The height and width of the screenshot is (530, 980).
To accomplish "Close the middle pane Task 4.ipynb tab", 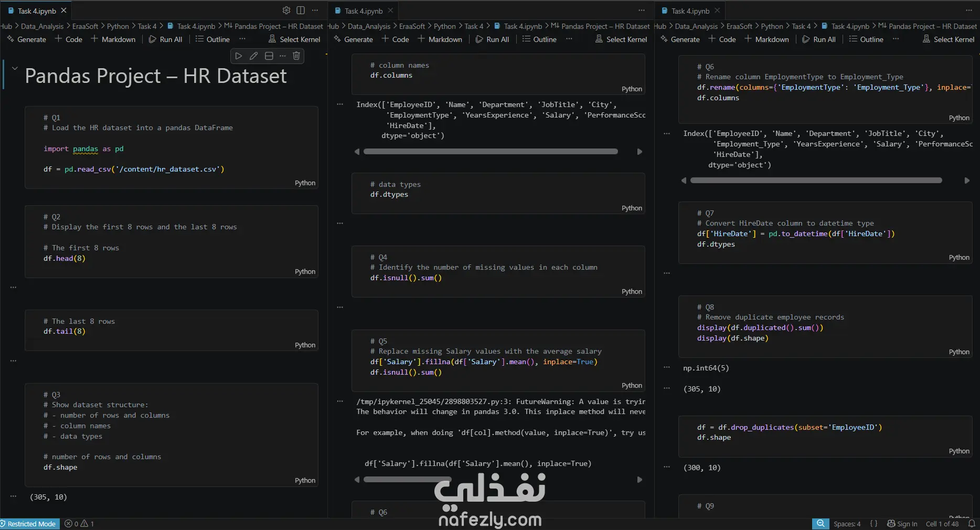I will pyautogui.click(x=390, y=10).
